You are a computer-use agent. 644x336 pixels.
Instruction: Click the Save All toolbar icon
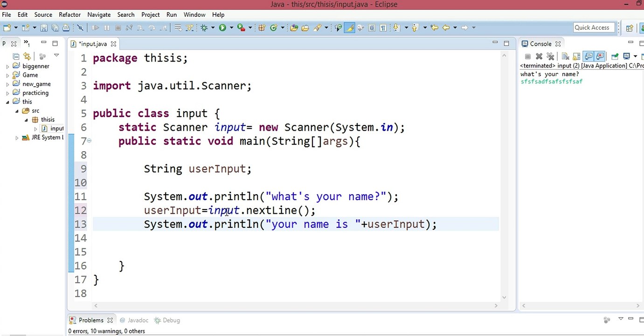pyautogui.click(x=55, y=28)
